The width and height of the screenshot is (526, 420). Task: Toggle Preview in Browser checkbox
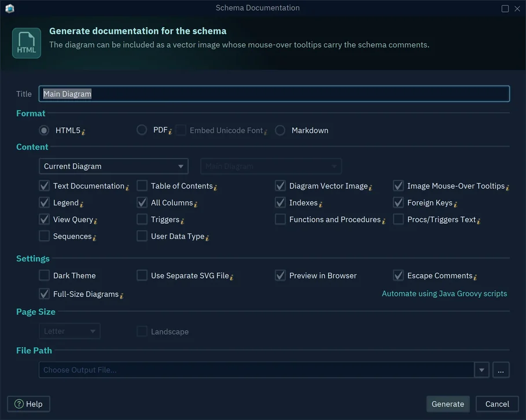point(281,275)
